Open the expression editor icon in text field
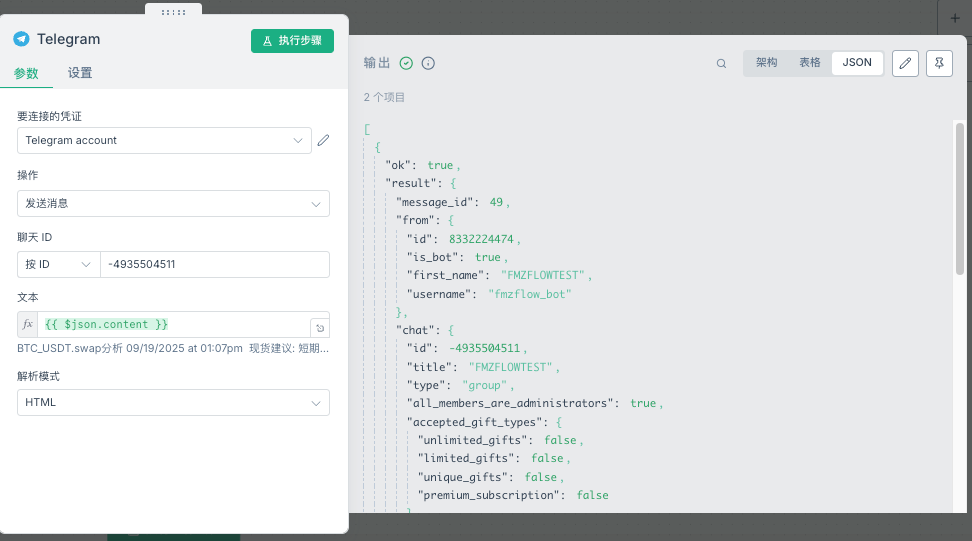Viewport: 972px width, 541px height. [x=319, y=327]
